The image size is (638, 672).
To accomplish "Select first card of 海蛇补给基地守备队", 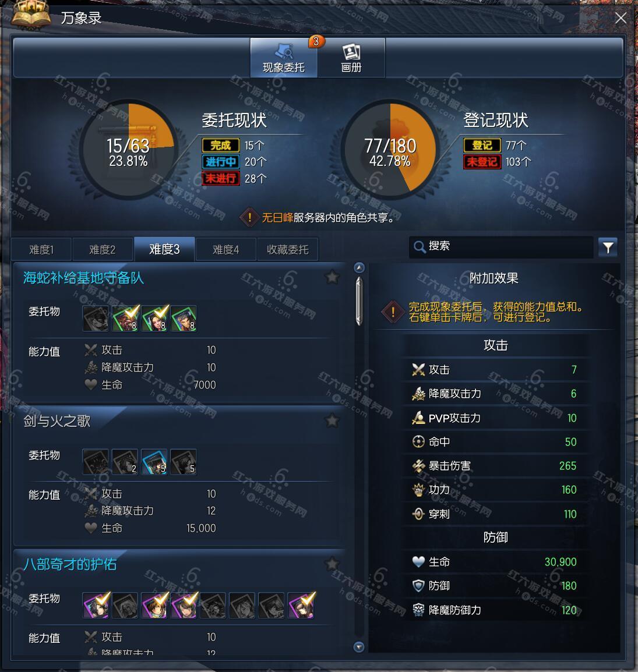I will (x=96, y=319).
